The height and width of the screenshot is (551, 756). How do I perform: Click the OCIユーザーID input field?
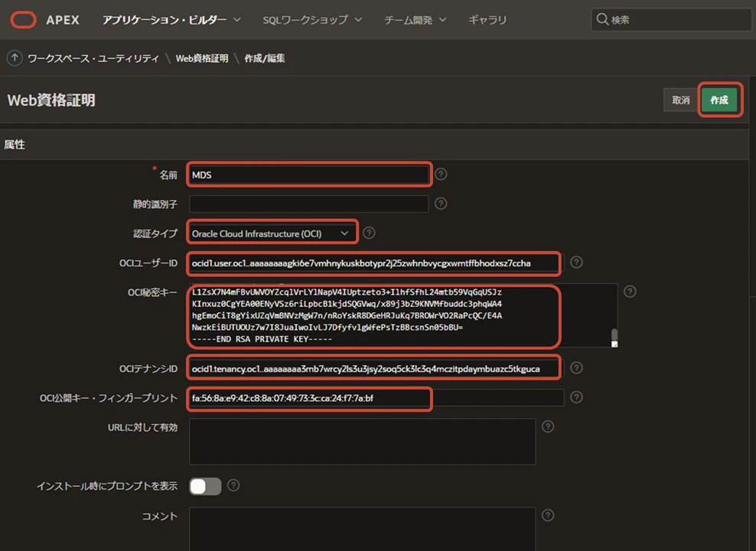(x=376, y=263)
